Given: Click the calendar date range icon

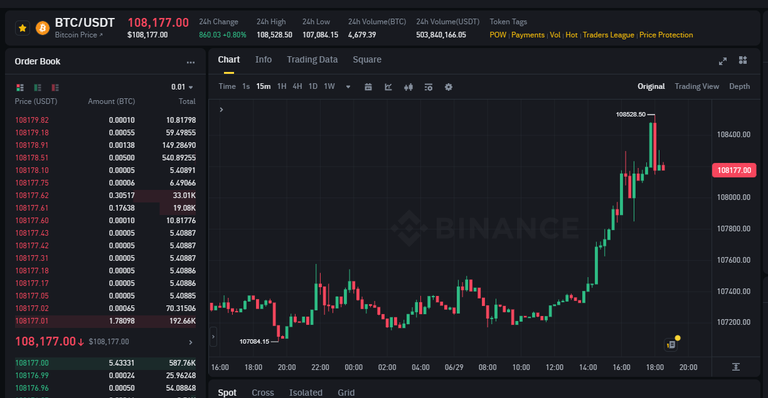Looking at the screenshot, I should (368, 87).
